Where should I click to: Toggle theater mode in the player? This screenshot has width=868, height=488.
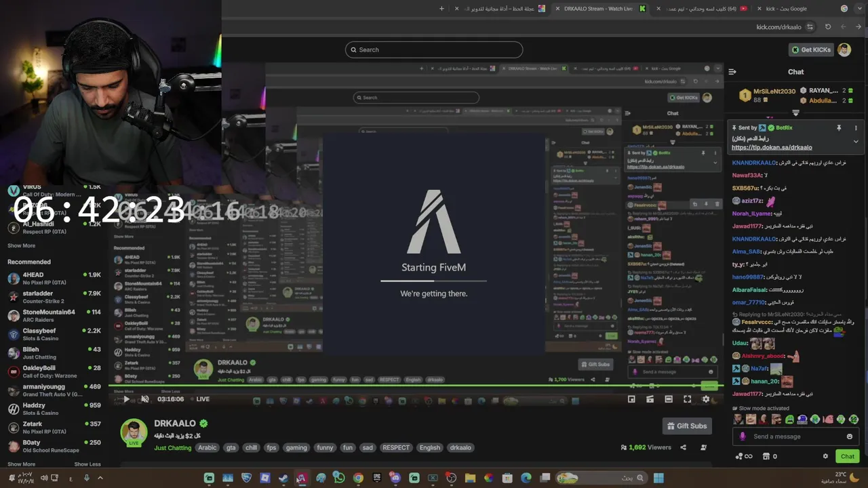click(669, 399)
